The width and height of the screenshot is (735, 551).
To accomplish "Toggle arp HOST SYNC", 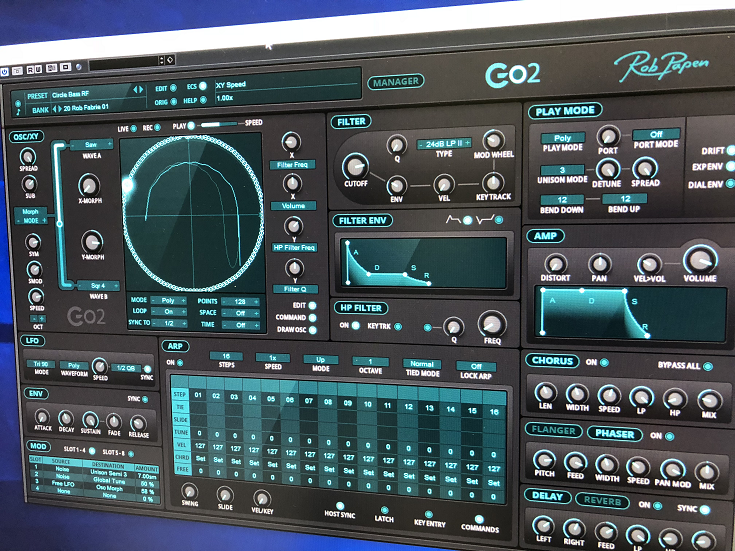I will pyautogui.click(x=340, y=506).
